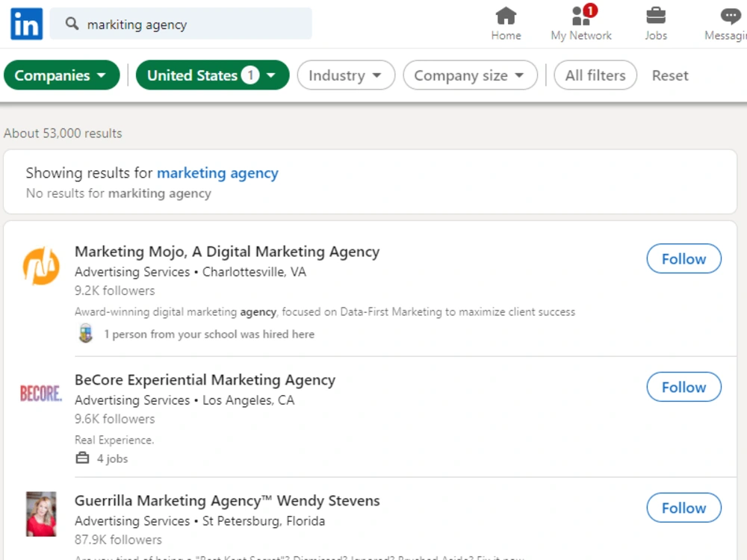Viewport: 747px width, 560px height.
Task: Click the marketing agency suggestion link
Action: point(217,173)
